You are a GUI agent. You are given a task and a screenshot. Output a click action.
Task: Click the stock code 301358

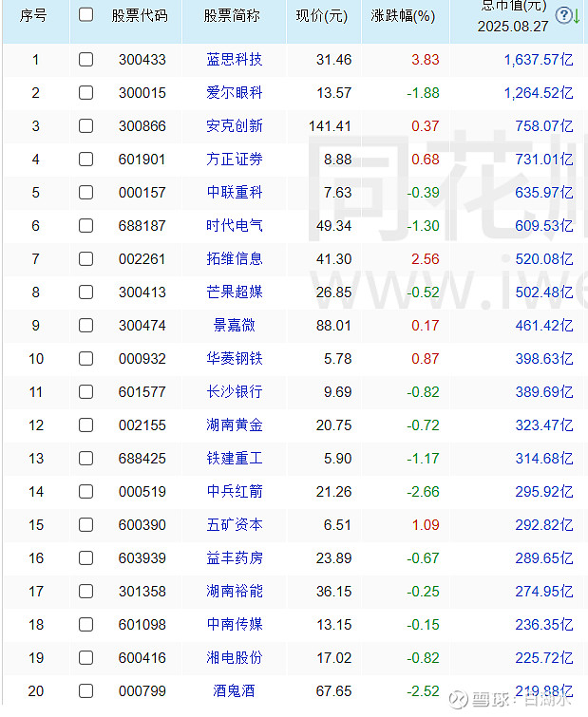coord(142,592)
